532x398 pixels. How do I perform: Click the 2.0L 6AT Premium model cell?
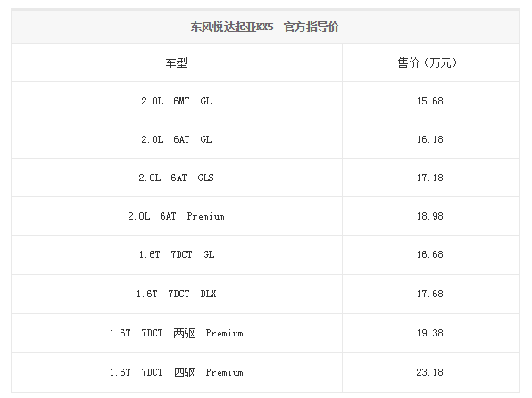pyautogui.click(x=176, y=216)
